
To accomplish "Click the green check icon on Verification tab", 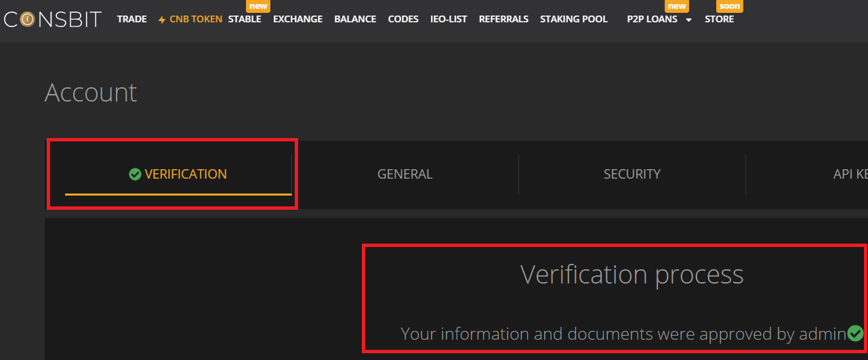I will tap(135, 174).
